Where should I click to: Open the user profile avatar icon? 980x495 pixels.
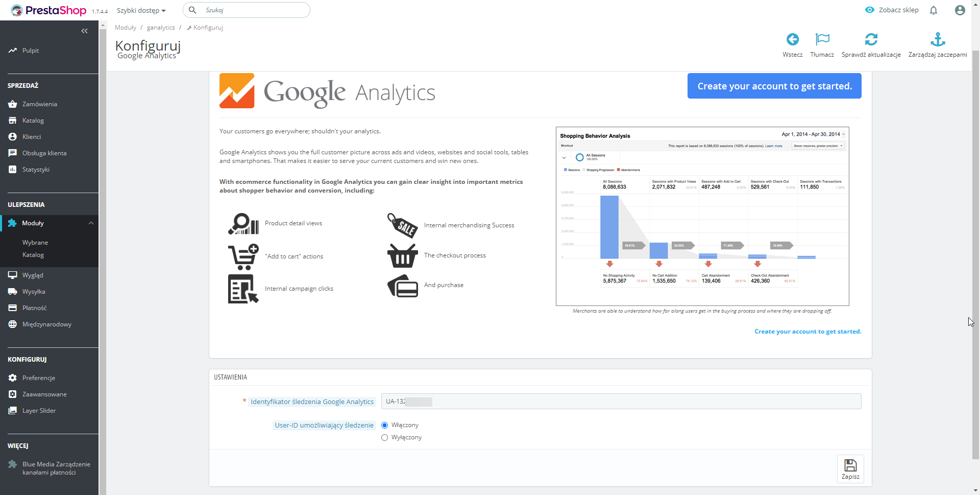click(x=960, y=10)
